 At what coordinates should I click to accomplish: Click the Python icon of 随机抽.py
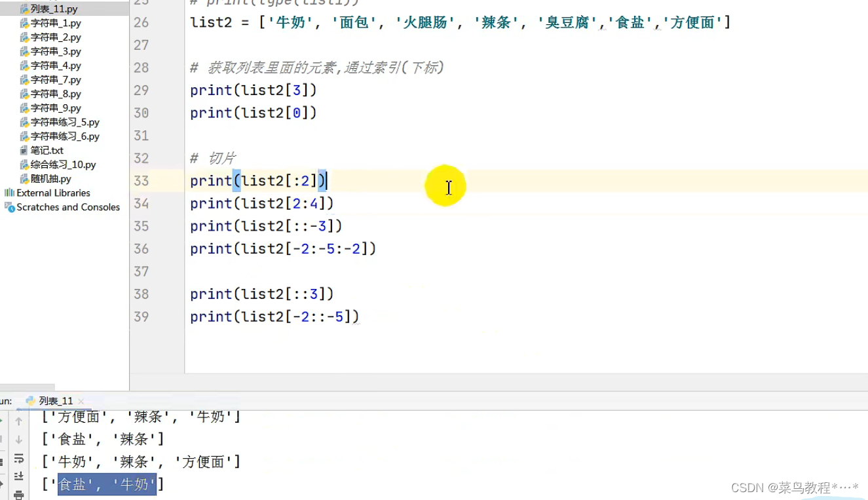(24, 179)
